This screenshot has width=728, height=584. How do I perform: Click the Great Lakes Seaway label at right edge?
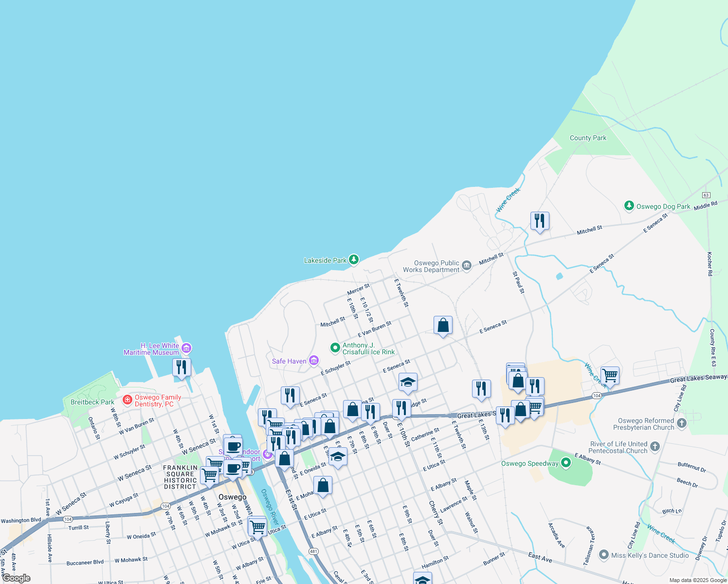[x=699, y=378]
